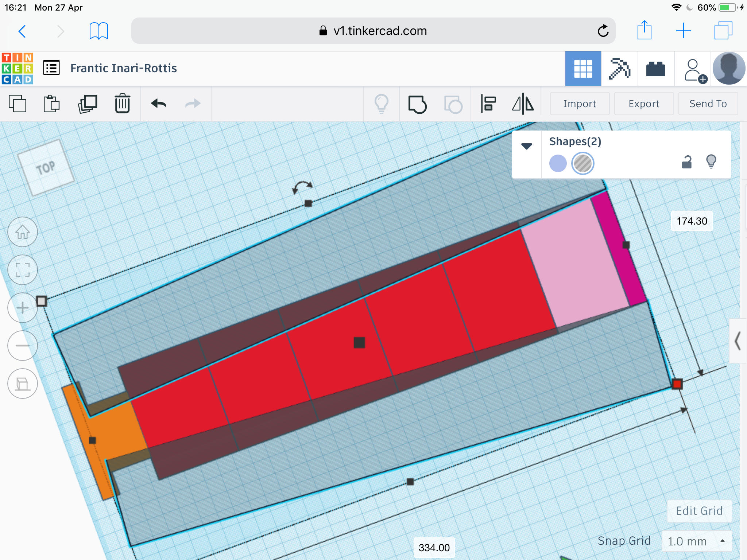Viewport: 747px width, 560px height.
Task: Undo the last action
Action: [x=159, y=104]
